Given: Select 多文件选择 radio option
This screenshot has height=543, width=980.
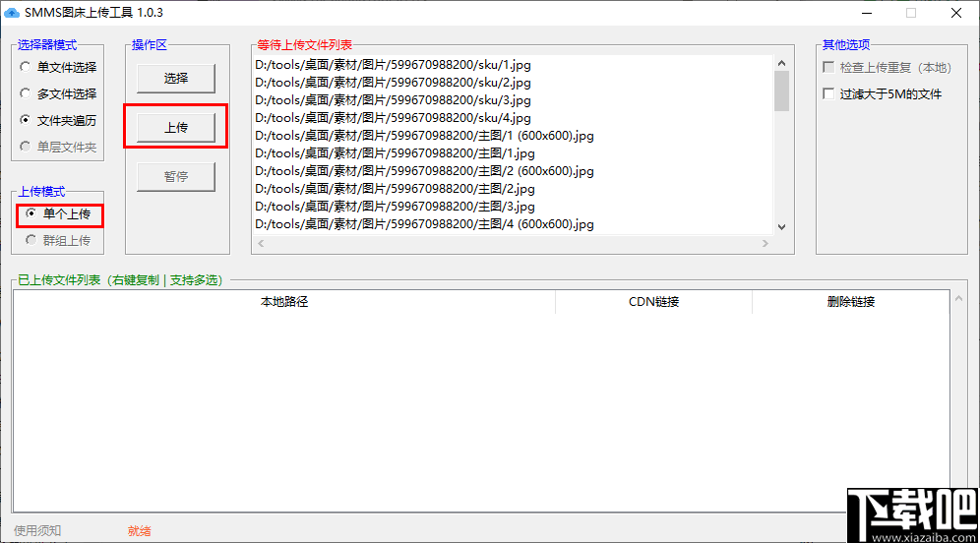Looking at the screenshot, I should pyautogui.click(x=58, y=93).
